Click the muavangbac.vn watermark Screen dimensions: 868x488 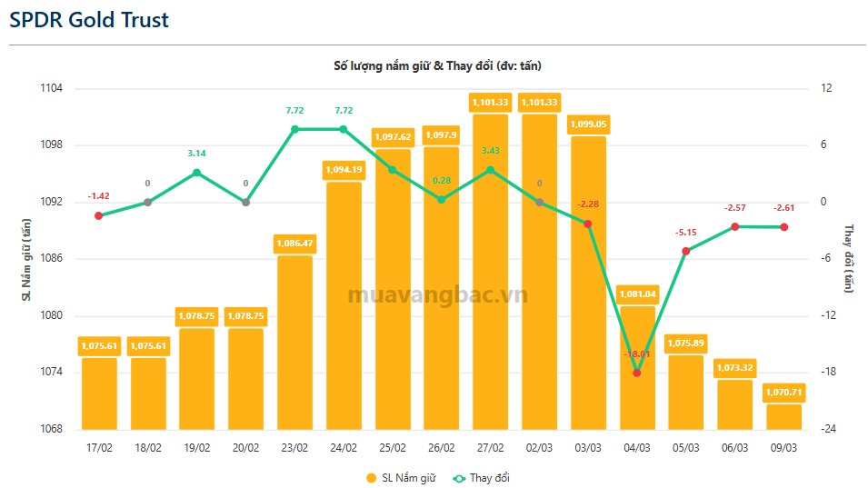tap(438, 295)
